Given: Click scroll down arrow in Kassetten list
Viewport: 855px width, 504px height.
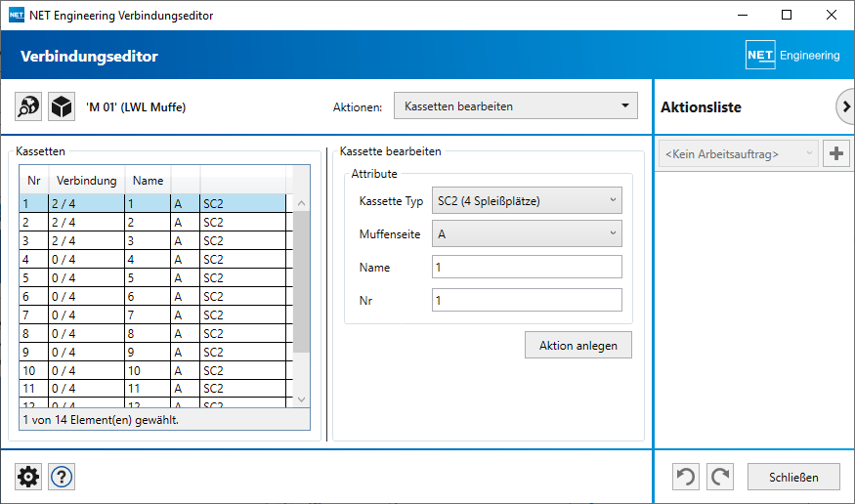Looking at the screenshot, I should pos(302,399).
